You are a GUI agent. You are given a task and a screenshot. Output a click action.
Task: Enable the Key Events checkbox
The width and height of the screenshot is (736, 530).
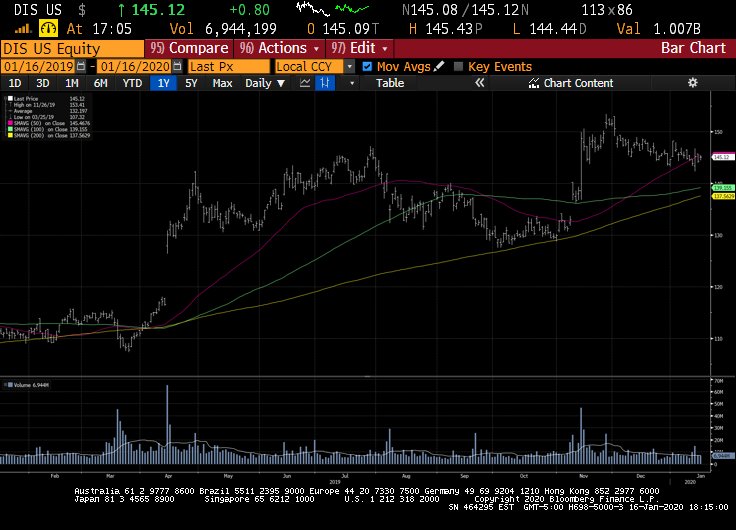459,67
